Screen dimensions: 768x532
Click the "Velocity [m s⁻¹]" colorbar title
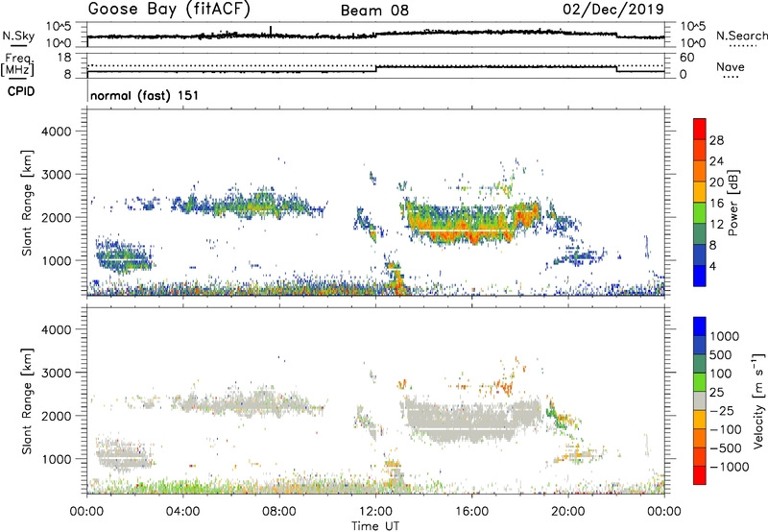[758, 401]
